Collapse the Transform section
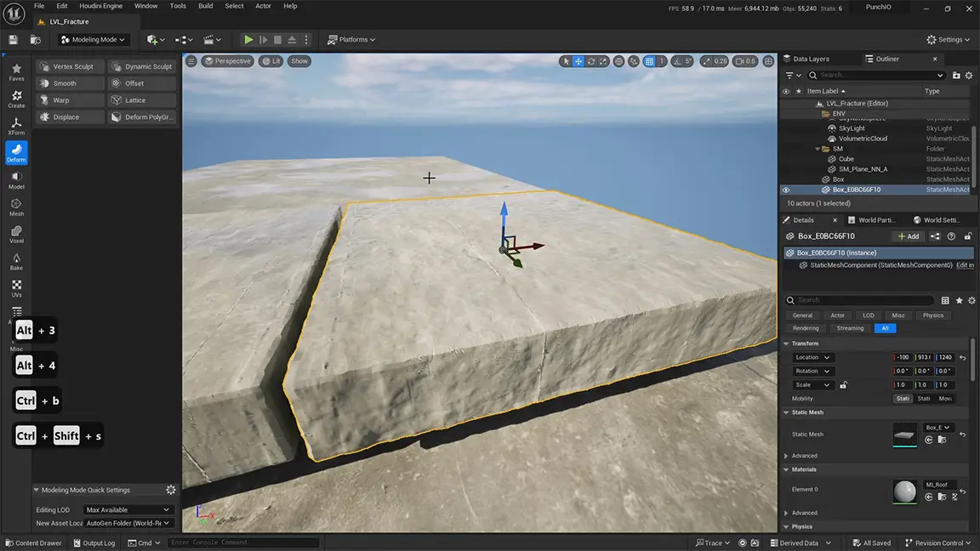 (x=786, y=344)
